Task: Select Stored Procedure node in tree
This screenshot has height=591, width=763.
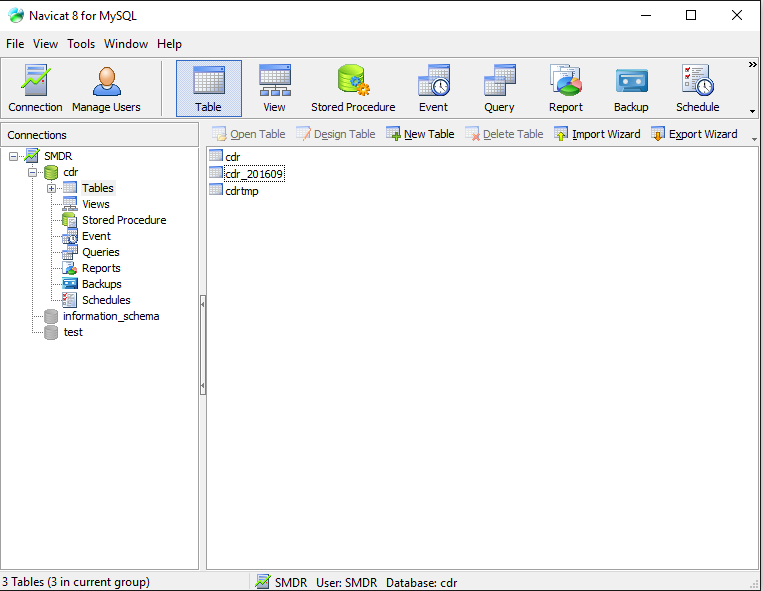Action: pyautogui.click(x=124, y=220)
